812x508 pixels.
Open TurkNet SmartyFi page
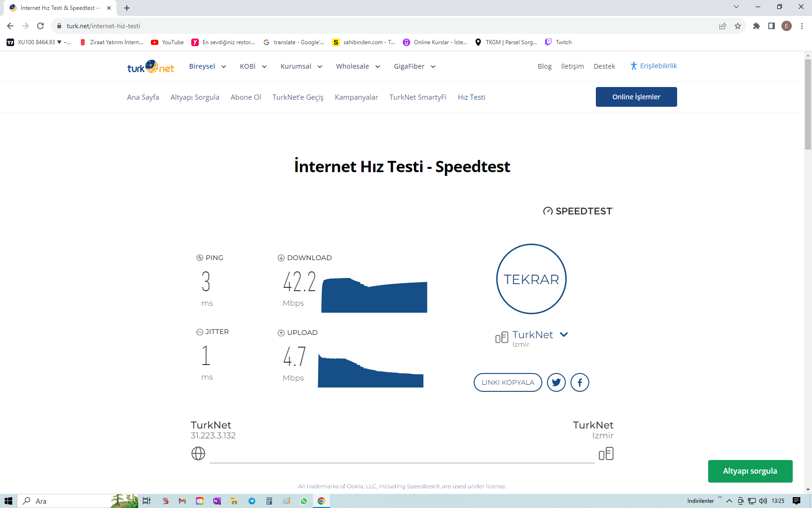(x=418, y=97)
